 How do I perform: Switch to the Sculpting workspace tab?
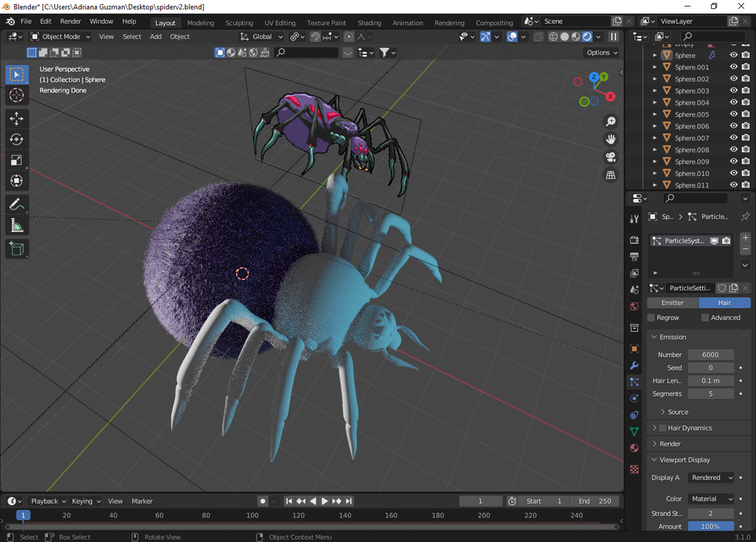[239, 23]
